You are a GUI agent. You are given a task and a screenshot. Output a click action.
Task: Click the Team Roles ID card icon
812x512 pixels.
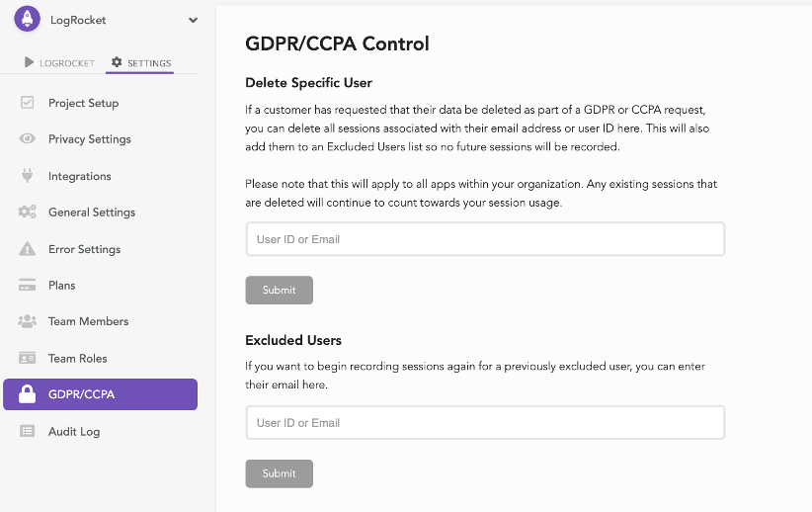(28, 358)
